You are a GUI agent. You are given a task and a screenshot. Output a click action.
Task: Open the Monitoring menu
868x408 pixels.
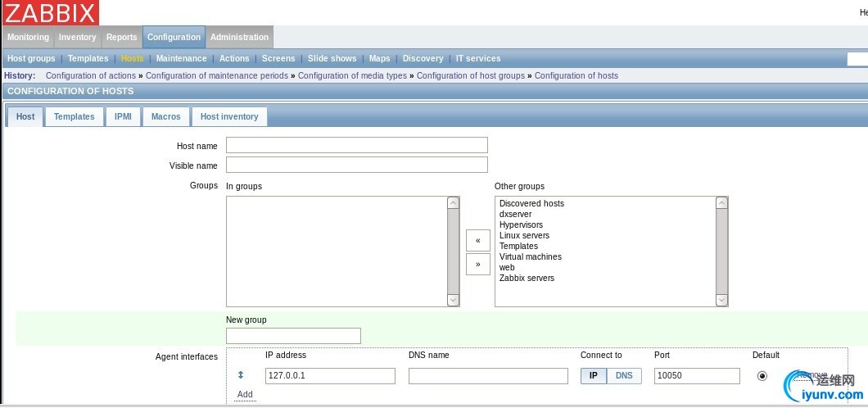[28, 37]
